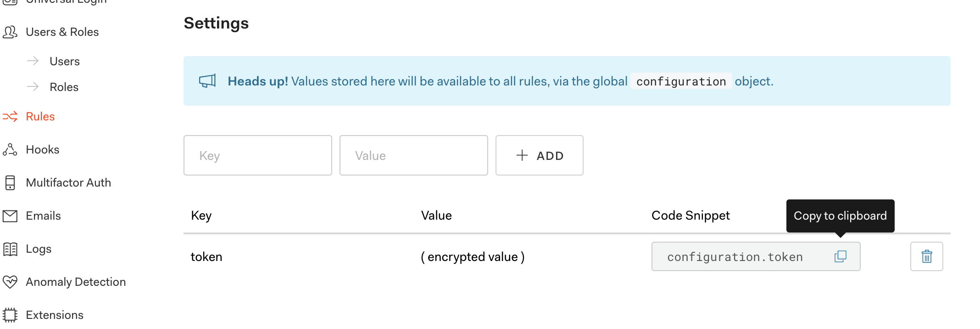Screen dimensions: 980x329
Task: Focus the Key input field
Action: [x=257, y=155]
